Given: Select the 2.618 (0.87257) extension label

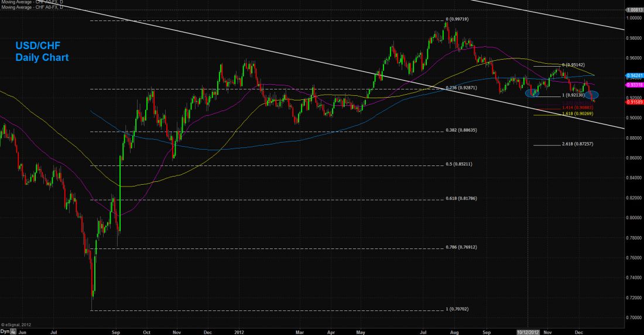Looking at the screenshot, I should point(578,144).
